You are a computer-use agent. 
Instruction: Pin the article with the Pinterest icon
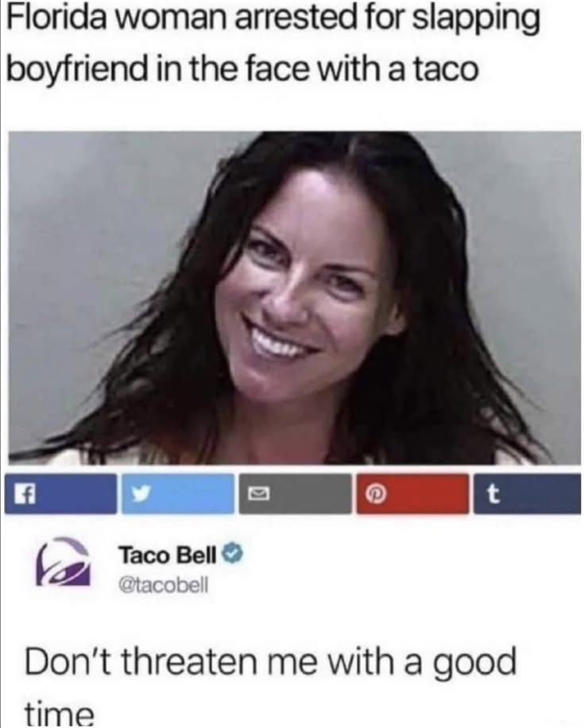coord(412,494)
